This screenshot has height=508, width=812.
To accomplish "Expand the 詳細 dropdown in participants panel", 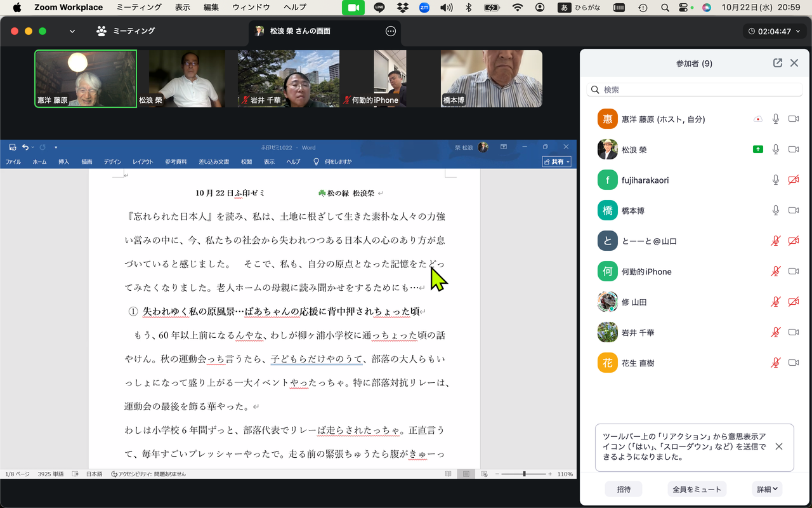I will tap(767, 489).
